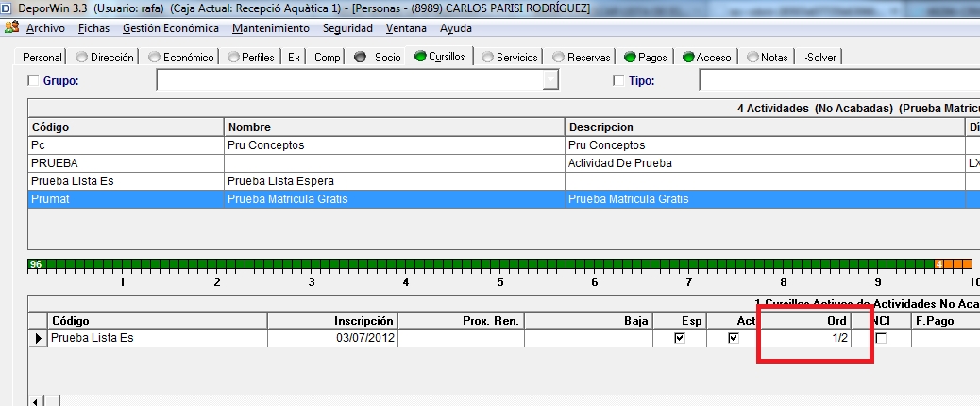
Task: Click the users icon beside Archivo
Action: pyautogui.click(x=11, y=27)
